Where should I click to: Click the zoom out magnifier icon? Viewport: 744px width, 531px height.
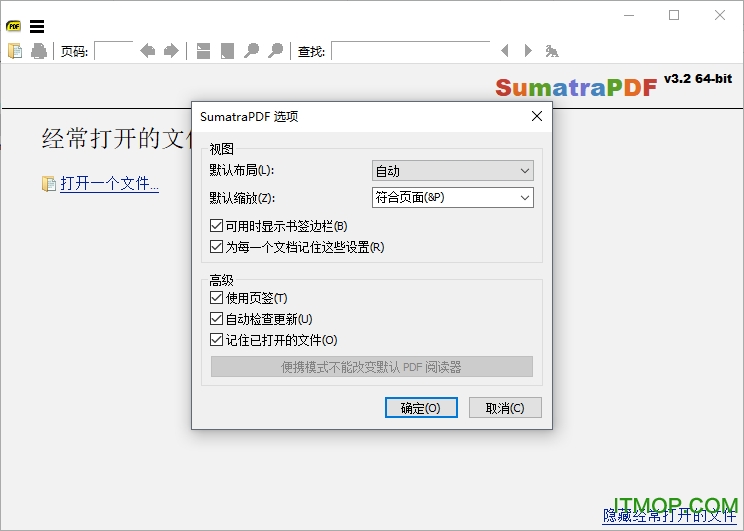[251, 51]
